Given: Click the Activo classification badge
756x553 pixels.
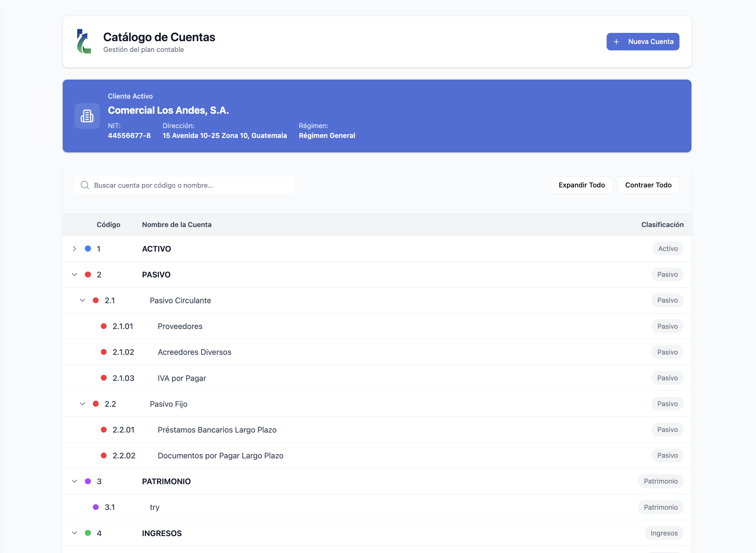Looking at the screenshot, I should [667, 249].
